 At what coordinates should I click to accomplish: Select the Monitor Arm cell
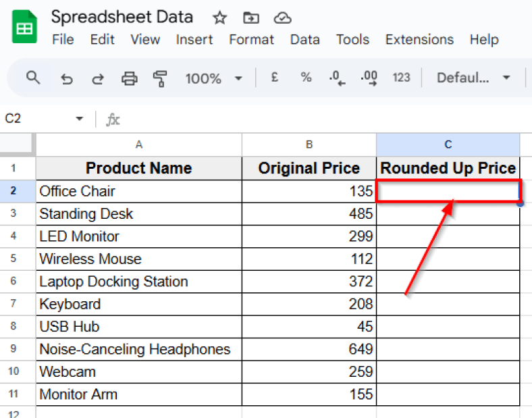pyautogui.click(x=139, y=394)
